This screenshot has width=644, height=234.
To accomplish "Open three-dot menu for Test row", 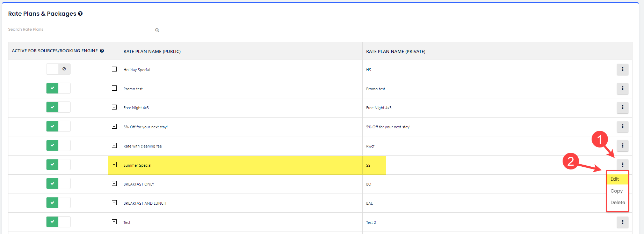I will pos(622,222).
